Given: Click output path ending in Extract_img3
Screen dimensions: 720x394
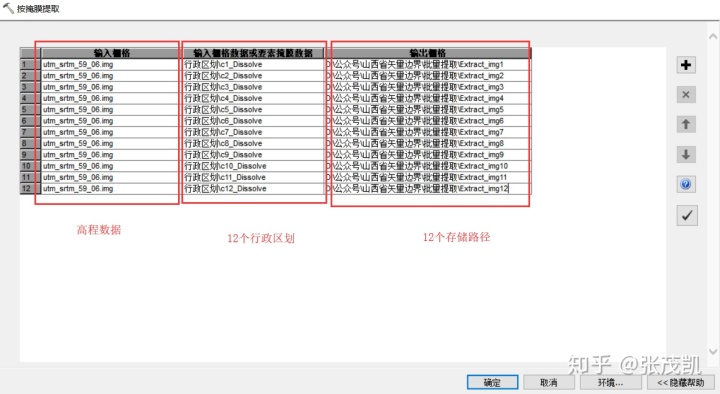Looking at the screenshot, I should pos(428,87).
